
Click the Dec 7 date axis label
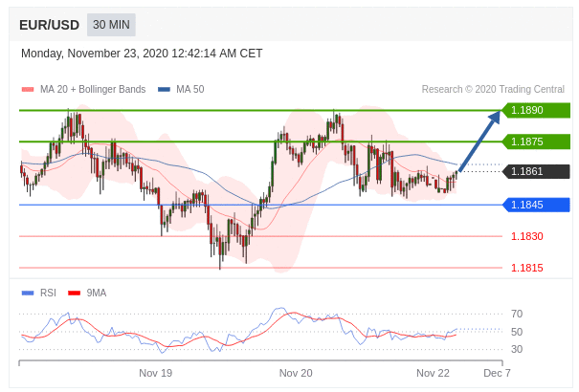pyautogui.click(x=497, y=373)
